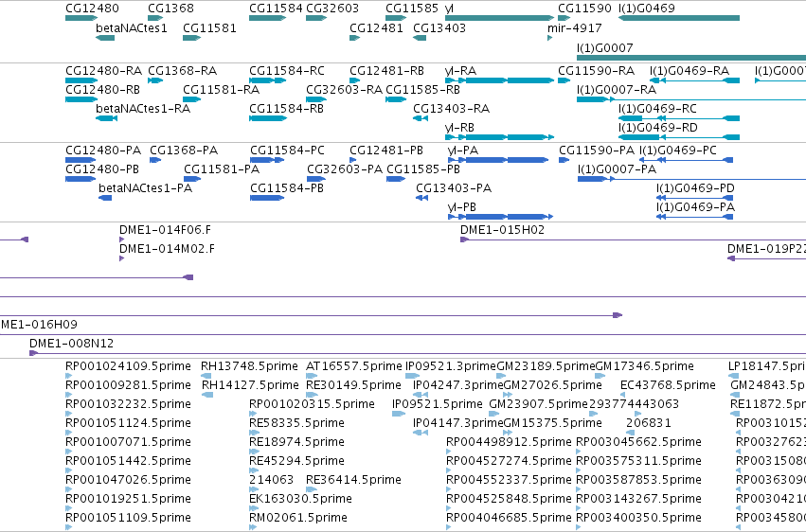Click the betaNACtes1 gene label
This screenshot has height=532, width=806.
pyautogui.click(x=132, y=27)
